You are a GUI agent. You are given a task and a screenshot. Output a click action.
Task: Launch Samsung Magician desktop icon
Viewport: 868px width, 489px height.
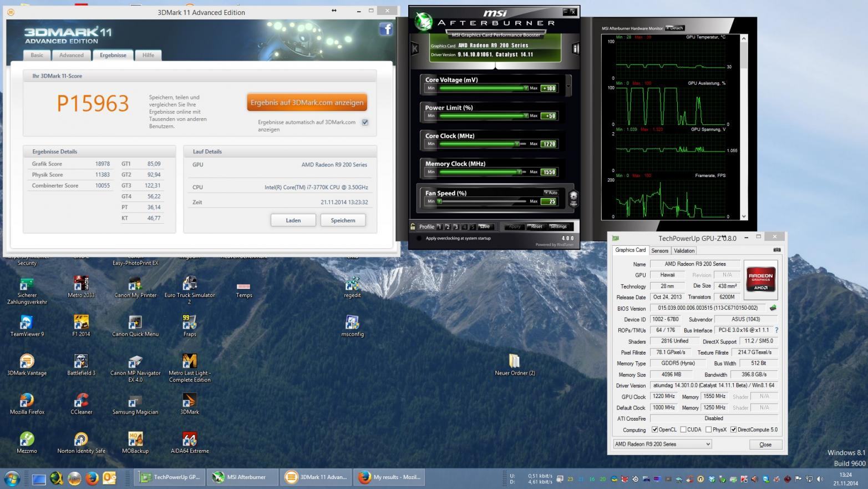point(135,404)
